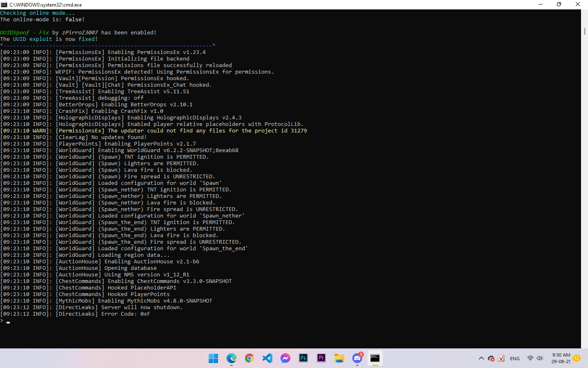Click the "Enabling PlayerPoints v2.1.7" log line
The height and width of the screenshot is (368, 588).
tap(98, 144)
